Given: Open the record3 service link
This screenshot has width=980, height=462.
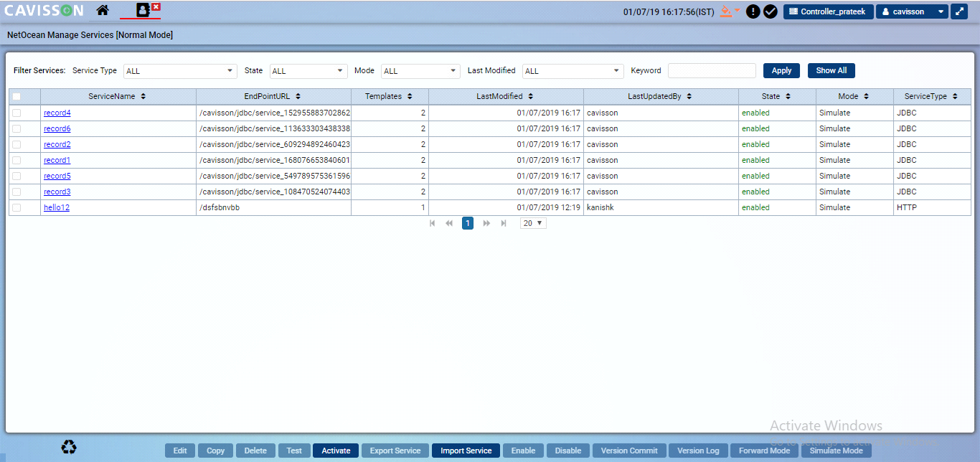Looking at the screenshot, I should tap(57, 192).
